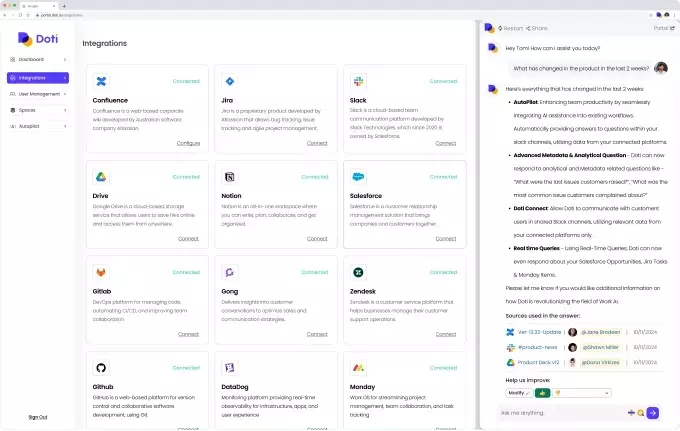This screenshot has height=431, width=680.
Task: Click Connect on the Notion card
Action: pyautogui.click(x=317, y=239)
